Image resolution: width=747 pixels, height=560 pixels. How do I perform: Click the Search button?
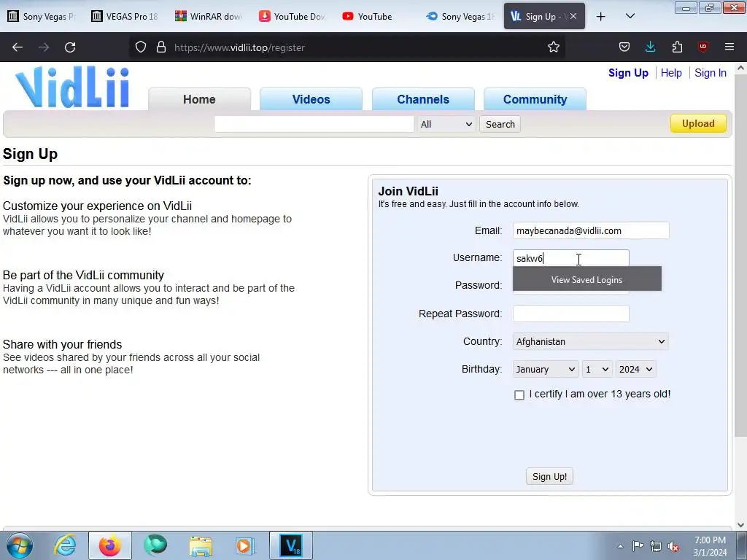[x=500, y=124]
